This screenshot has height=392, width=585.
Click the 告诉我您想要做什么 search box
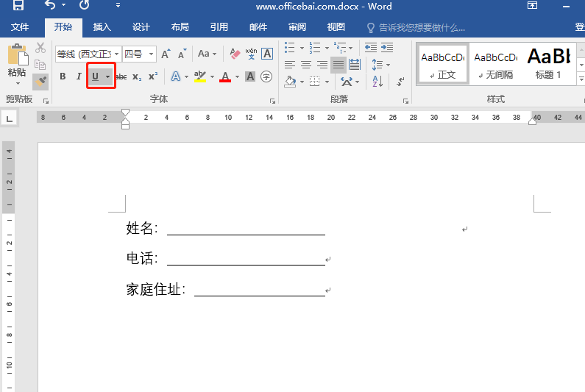pyautogui.click(x=416, y=28)
